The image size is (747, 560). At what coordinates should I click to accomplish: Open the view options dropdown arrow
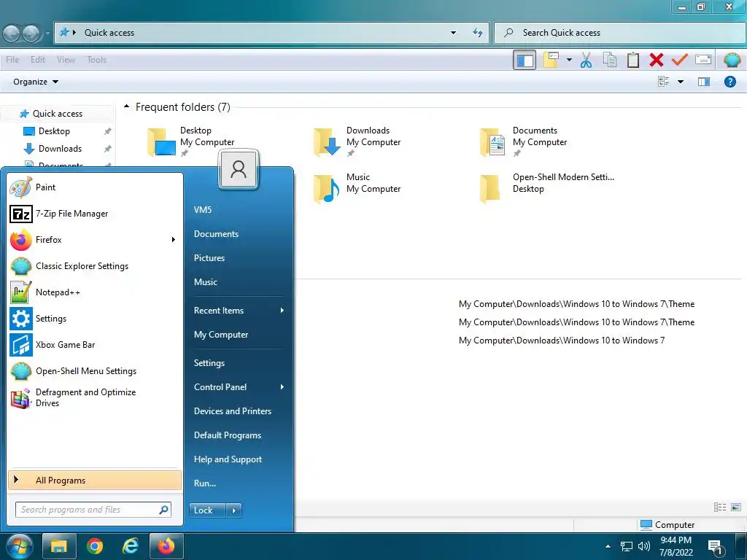pos(681,82)
